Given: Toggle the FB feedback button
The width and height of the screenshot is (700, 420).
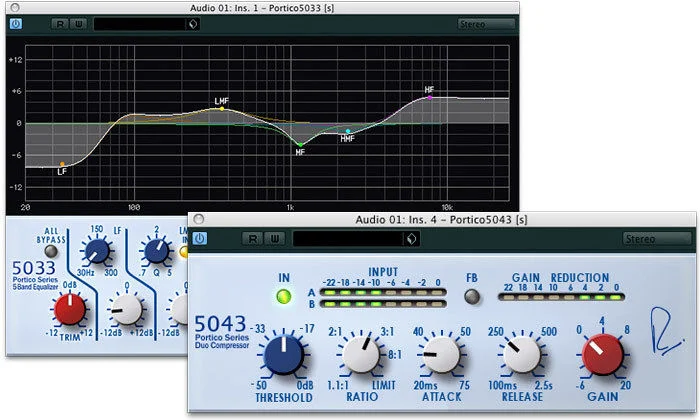Looking at the screenshot, I should [x=472, y=297].
